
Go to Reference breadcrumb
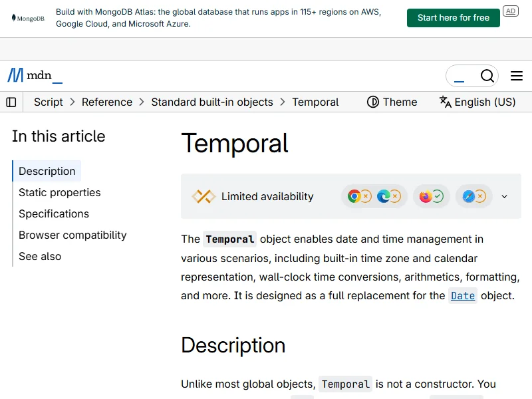107,102
